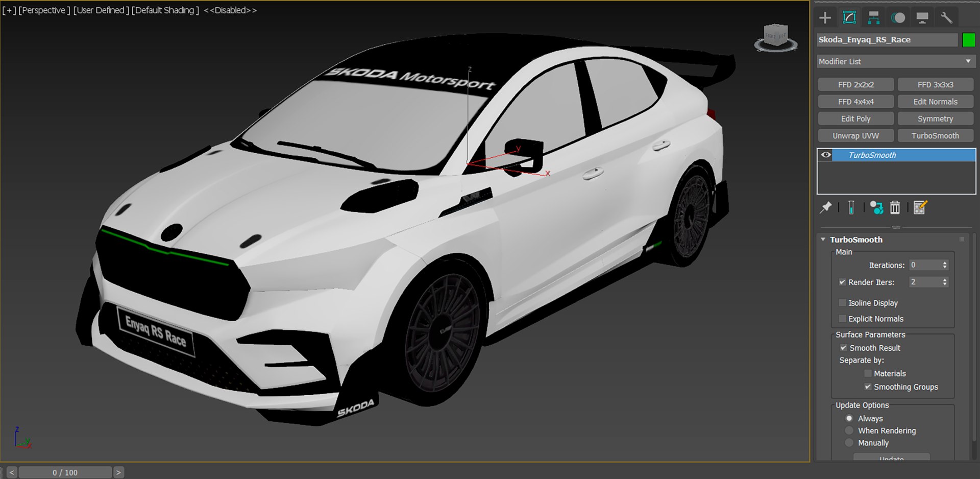Screen dimensions: 980x479
Task: Click the 0 / 100 time slider
Action: point(65,472)
